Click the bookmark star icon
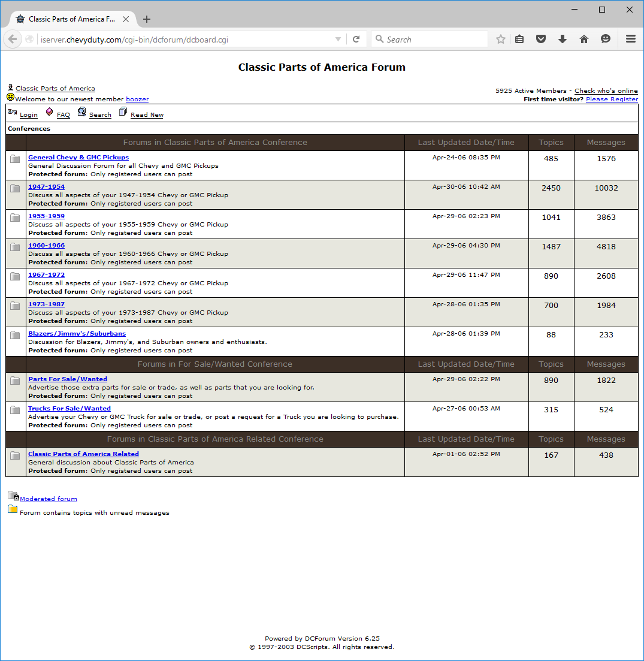 tap(501, 39)
